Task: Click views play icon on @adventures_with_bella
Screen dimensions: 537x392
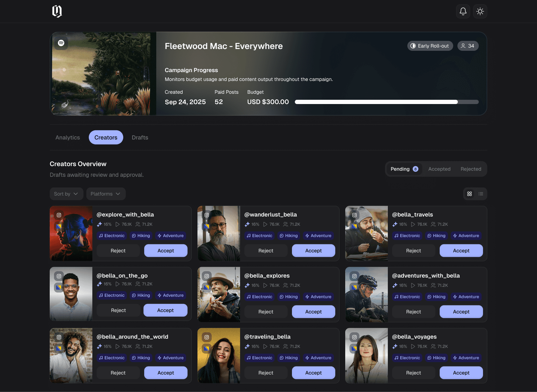Action: [x=413, y=285]
